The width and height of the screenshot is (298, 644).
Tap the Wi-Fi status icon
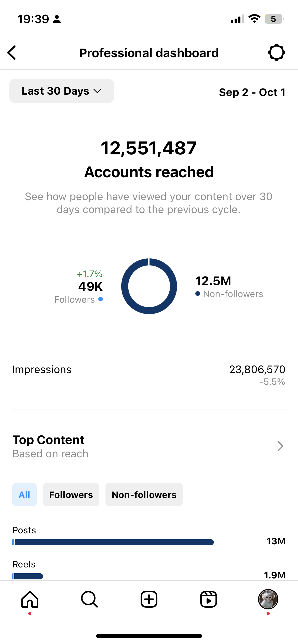254,19
